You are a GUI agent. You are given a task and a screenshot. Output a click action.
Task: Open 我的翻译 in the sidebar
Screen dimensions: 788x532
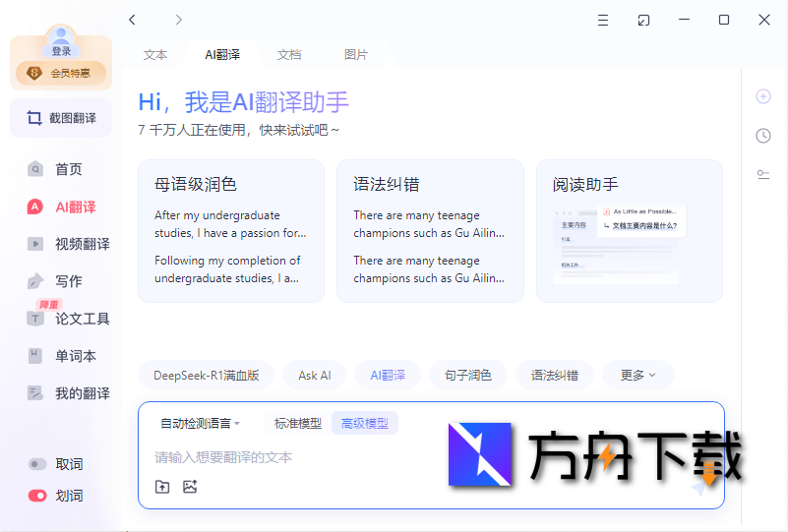tap(68, 393)
